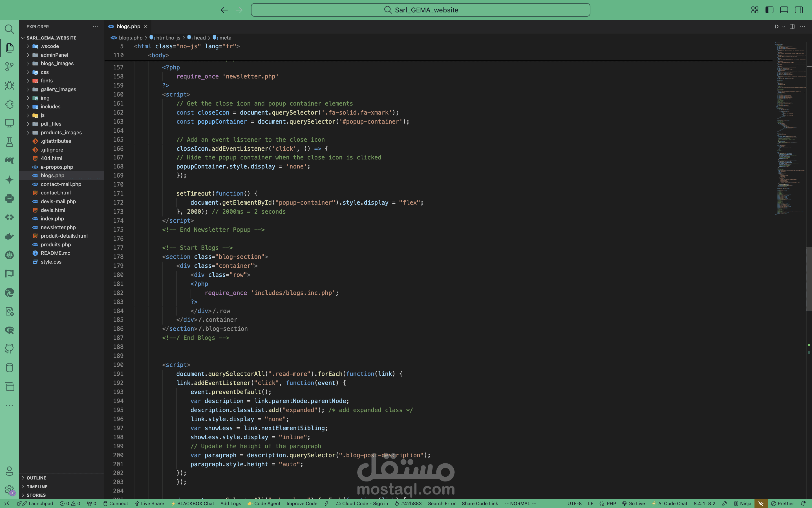Show additional views ellipsis in activity bar

pyautogui.click(x=9, y=405)
